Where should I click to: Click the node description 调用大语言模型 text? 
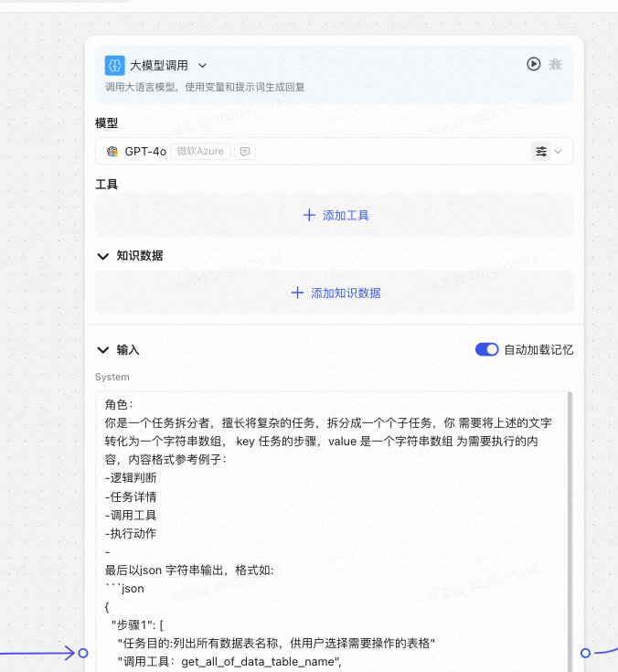(205, 87)
